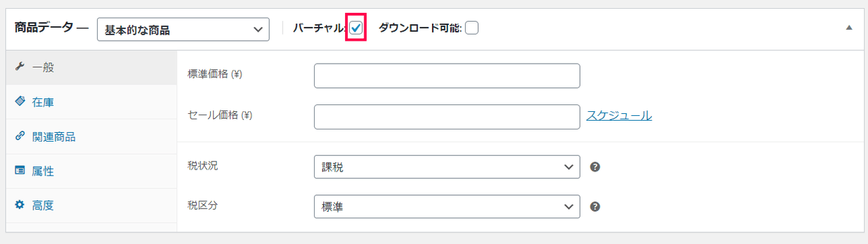Image resolution: width=868 pixels, height=244 pixels.
Task: Click the help icon next to 税状況
Action: point(595,167)
